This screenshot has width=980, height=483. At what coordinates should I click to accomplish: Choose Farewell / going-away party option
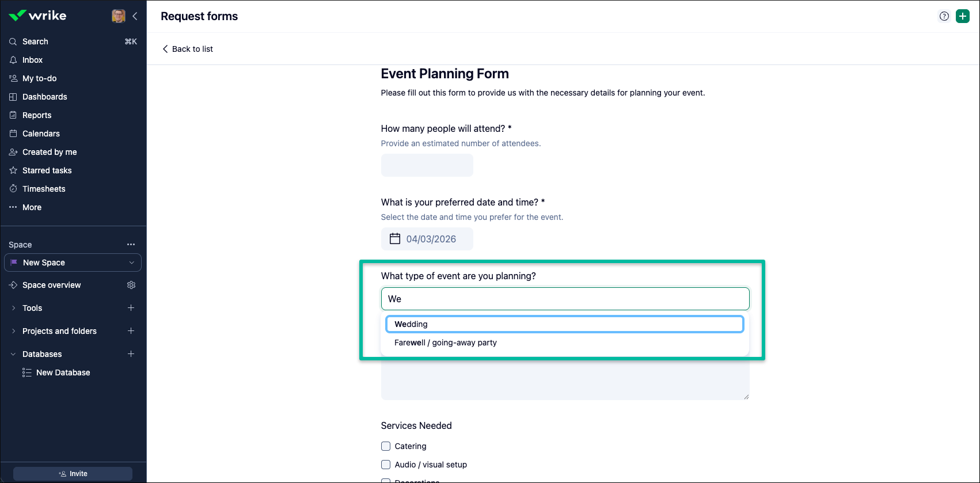(446, 343)
